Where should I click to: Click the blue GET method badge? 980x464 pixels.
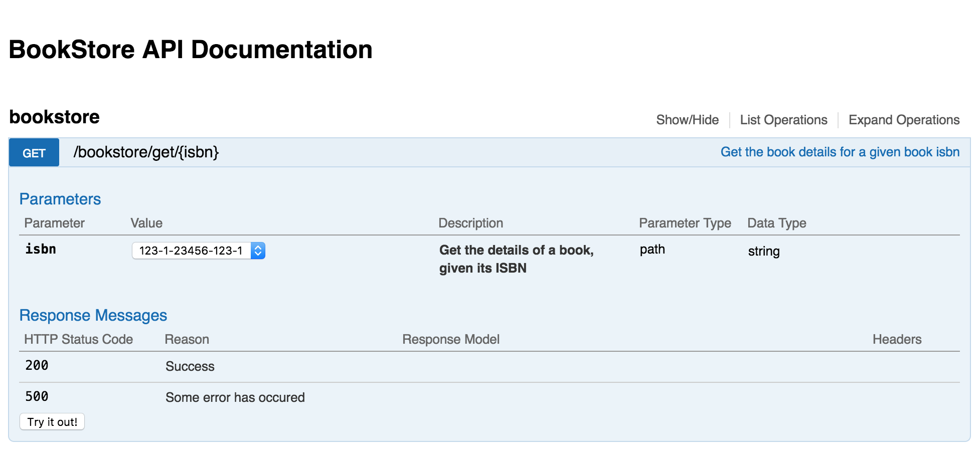click(34, 152)
